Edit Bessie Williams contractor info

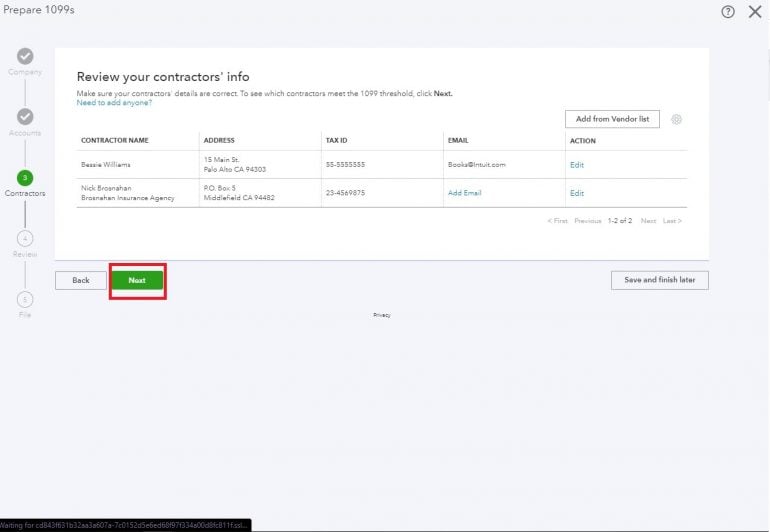click(576, 165)
